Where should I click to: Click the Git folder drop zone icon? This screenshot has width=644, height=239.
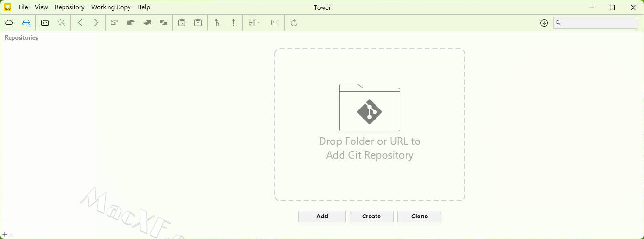tap(370, 108)
